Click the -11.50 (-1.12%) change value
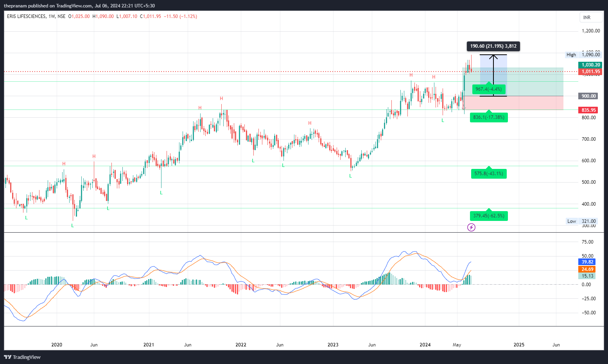 click(x=180, y=16)
